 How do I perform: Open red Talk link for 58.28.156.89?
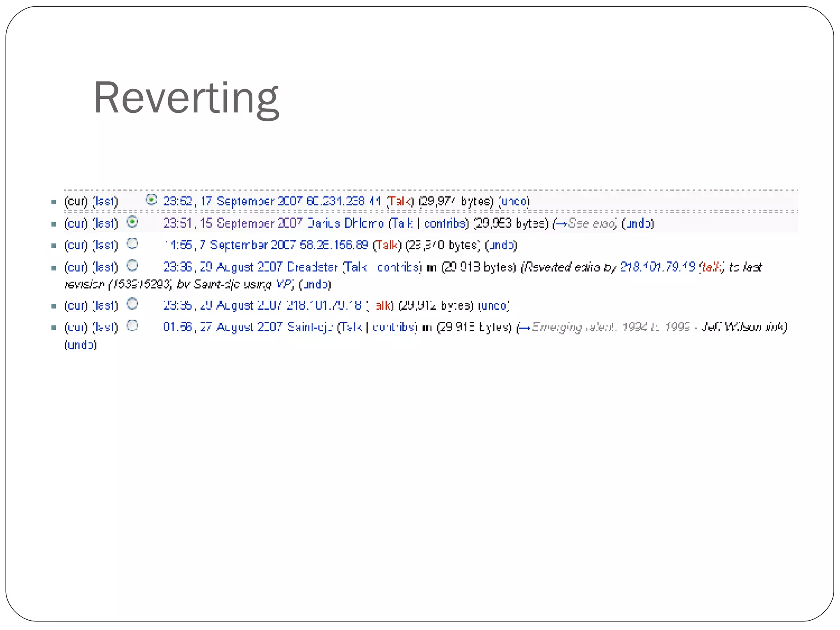tap(387, 245)
